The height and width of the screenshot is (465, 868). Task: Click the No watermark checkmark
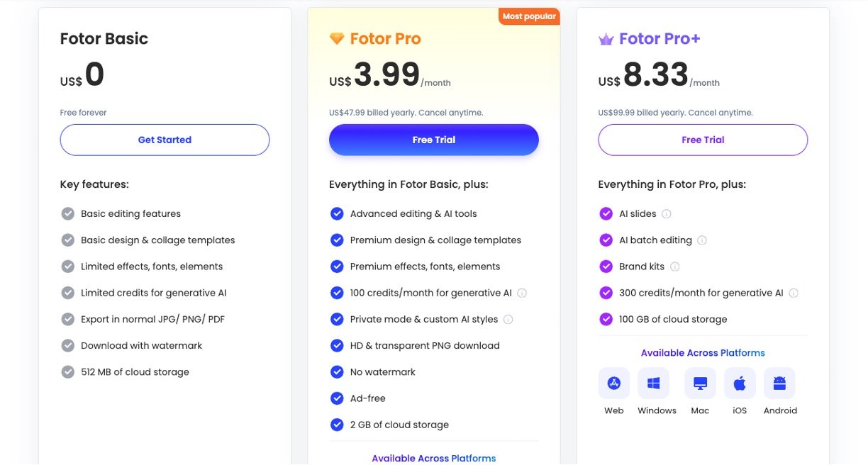[x=337, y=372]
